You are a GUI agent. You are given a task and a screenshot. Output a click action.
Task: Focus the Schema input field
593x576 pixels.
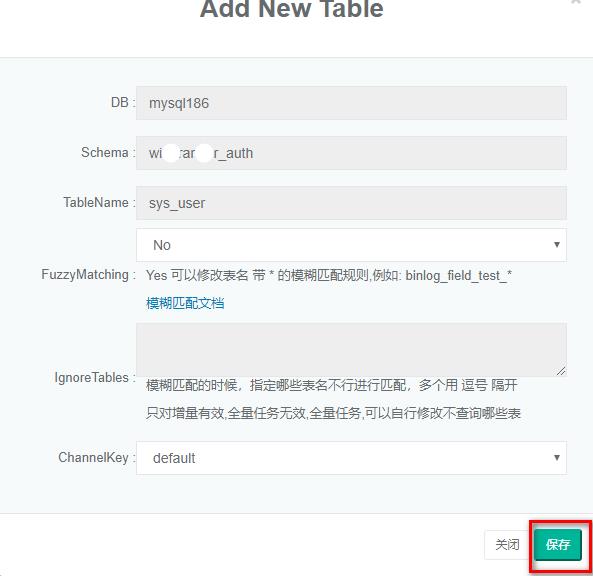(x=351, y=153)
